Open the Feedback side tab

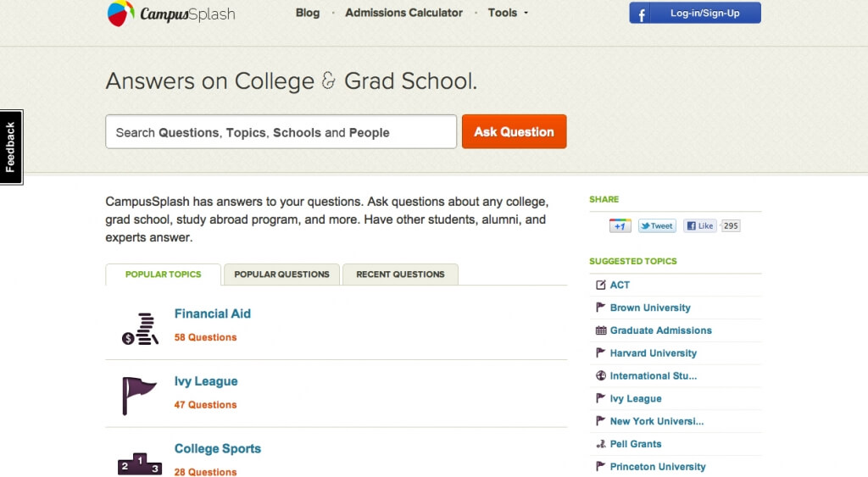[11, 147]
